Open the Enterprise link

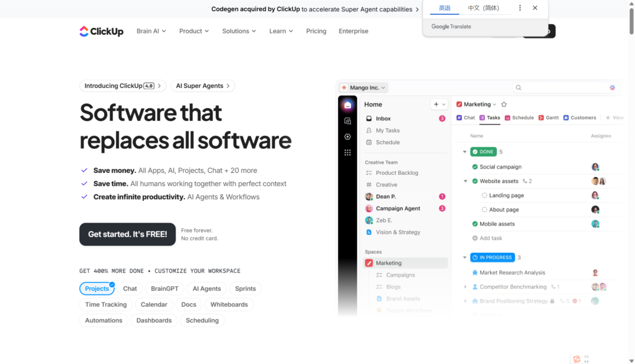353,31
